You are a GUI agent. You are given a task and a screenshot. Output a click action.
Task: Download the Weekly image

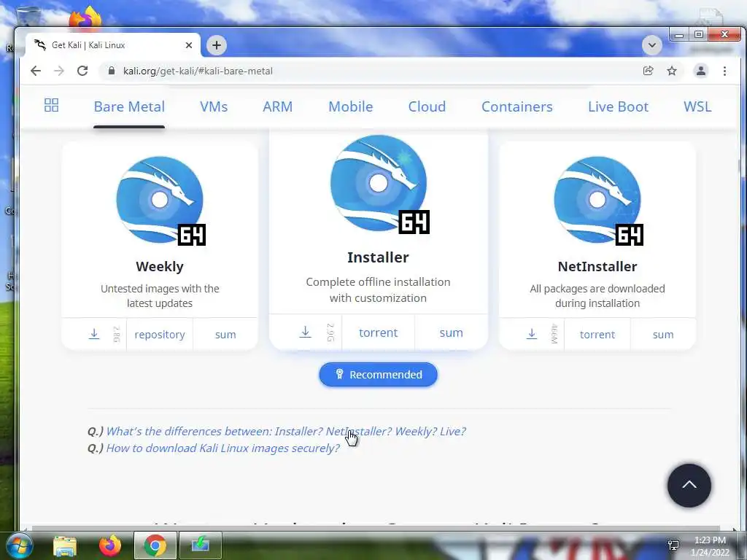[x=94, y=334]
